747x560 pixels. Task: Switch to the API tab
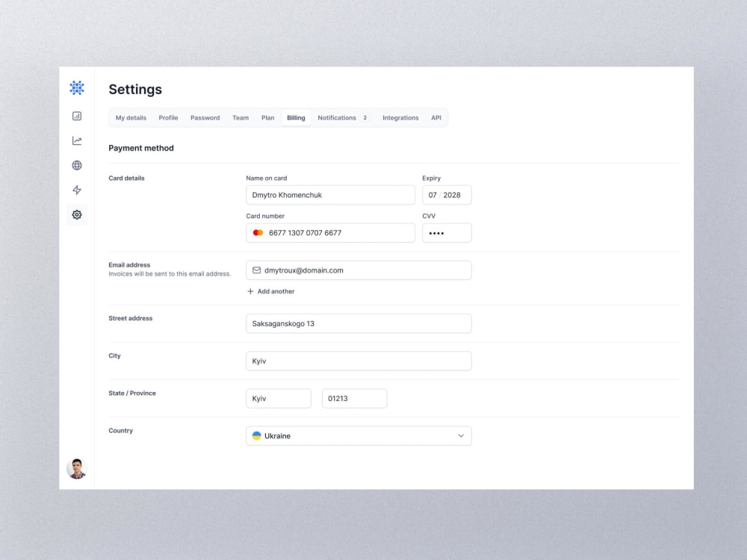click(x=436, y=117)
